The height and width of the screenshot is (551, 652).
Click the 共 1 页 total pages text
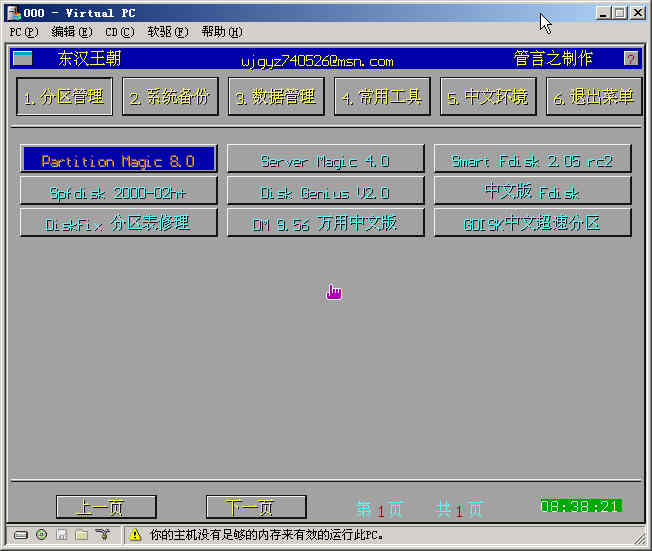[459, 509]
